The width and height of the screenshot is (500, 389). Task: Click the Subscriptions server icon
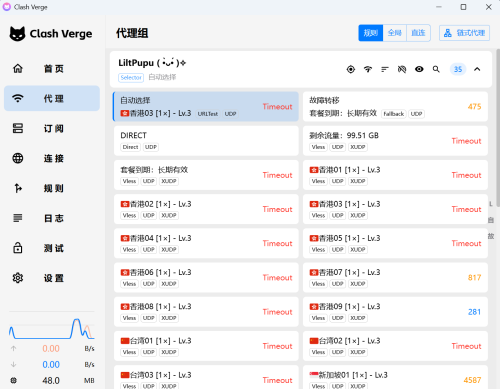coord(18,128)
